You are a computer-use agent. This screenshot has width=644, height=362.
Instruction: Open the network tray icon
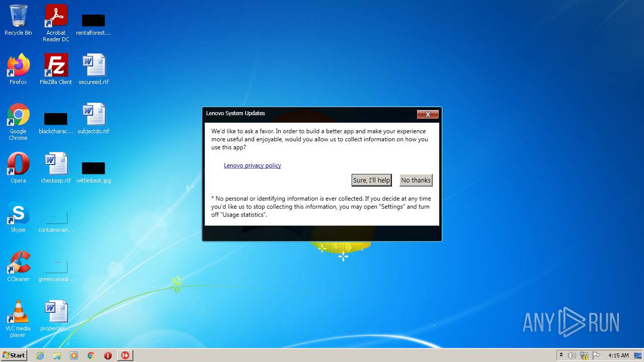584,355
